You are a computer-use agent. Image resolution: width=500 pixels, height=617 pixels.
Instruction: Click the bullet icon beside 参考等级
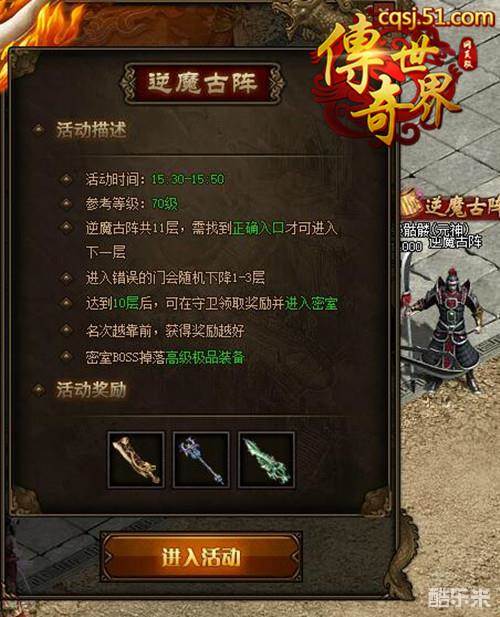(66, 204)
